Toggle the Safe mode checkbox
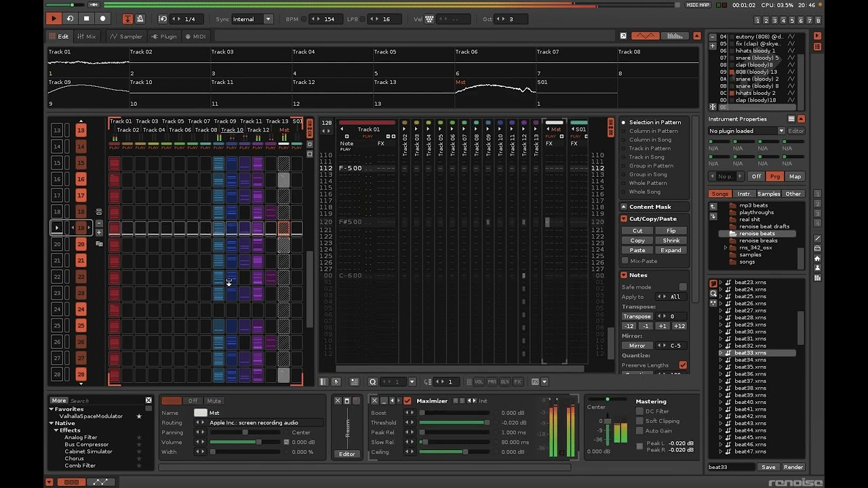Screen dimensions: 868x488 click(683, 287)
